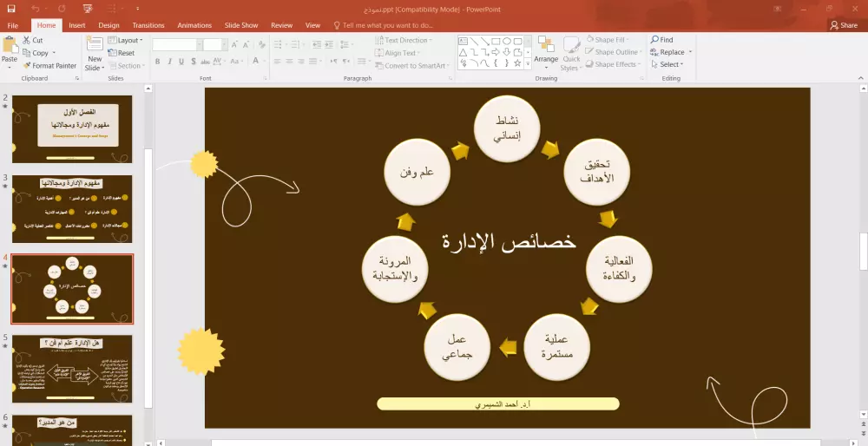Image resolution: width=868 pixels, height=446 pixels.
Task: Select the 5-point Star shape
Action: coord(517,63)
